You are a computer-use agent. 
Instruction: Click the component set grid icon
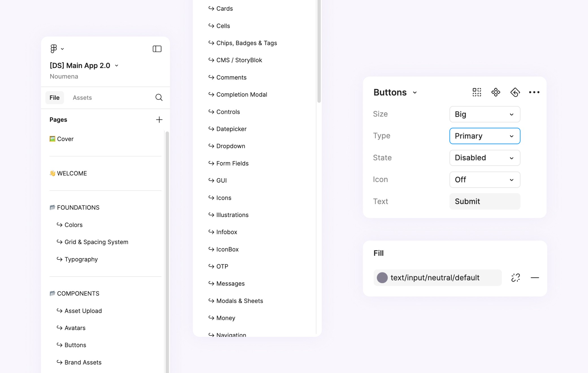point(477,92)
